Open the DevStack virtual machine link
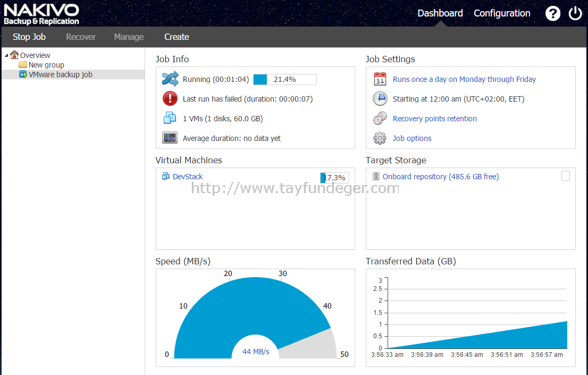This screenshot has height=375, width=588. point(188,177)
